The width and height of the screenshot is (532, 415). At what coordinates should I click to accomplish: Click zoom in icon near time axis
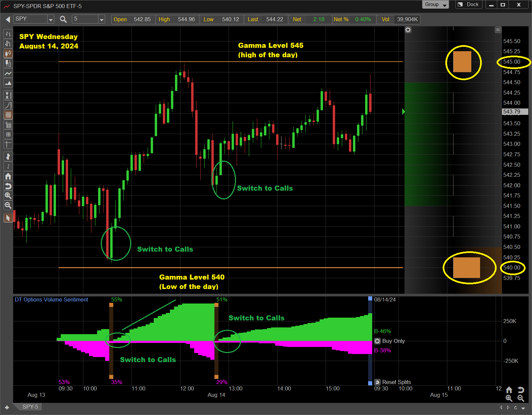pyautogui.click(x=509, y=398)
